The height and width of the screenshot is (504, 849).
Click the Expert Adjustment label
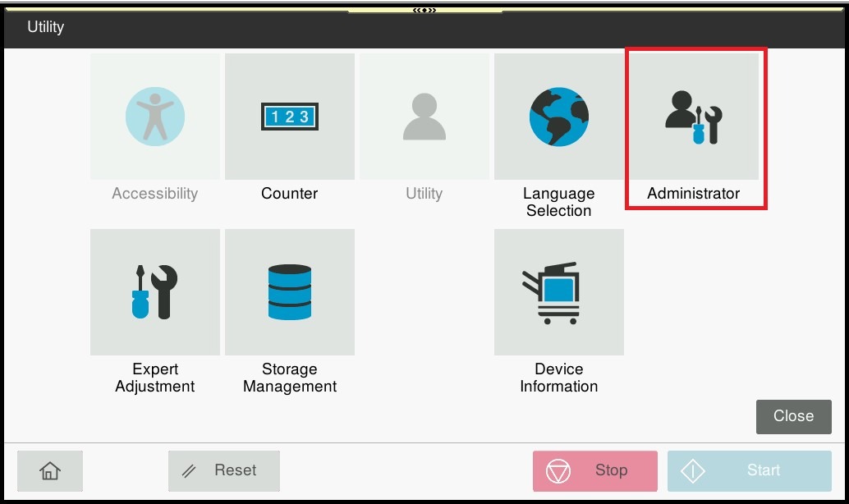(155, 378)
